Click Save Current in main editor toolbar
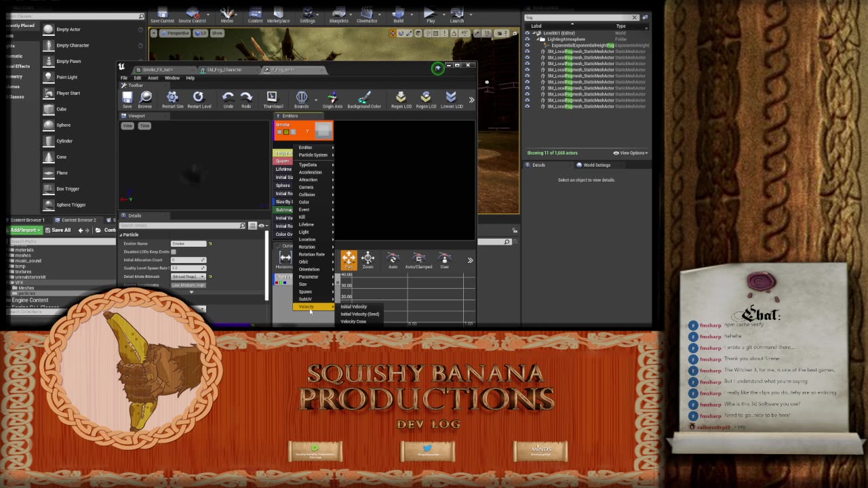This screenshot has width=868, height=488. (x=162, y=15)
